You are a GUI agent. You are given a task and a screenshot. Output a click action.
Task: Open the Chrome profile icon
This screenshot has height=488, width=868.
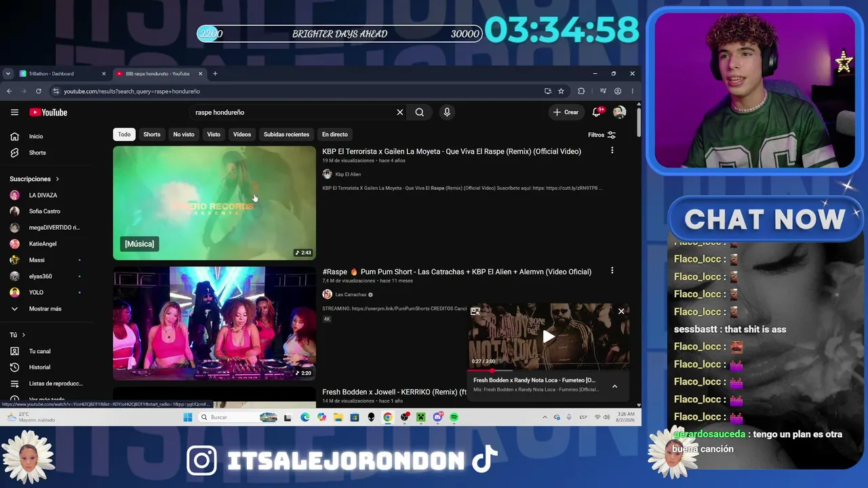pyautogui.click(x=618, y=91)
